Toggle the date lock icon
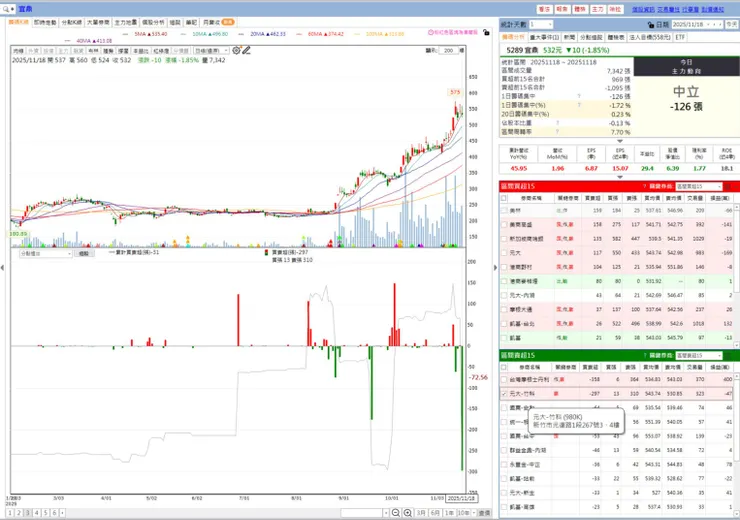The image size is (740, 520). [x=651, y=25]
